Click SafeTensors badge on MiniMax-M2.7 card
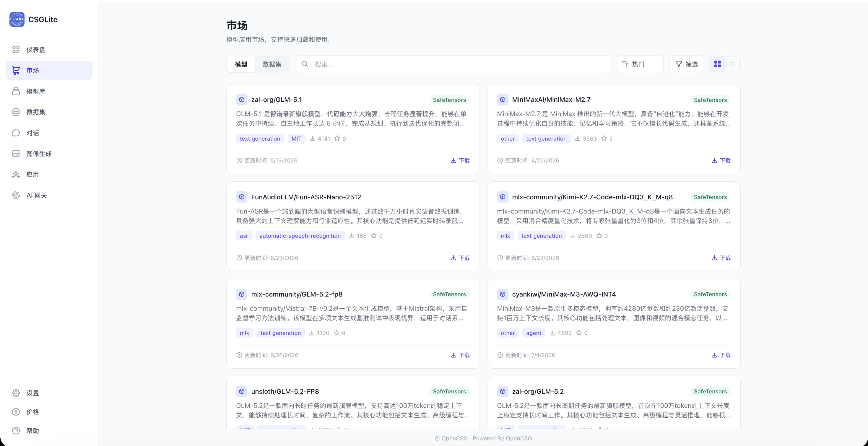 tap(710, 100)
